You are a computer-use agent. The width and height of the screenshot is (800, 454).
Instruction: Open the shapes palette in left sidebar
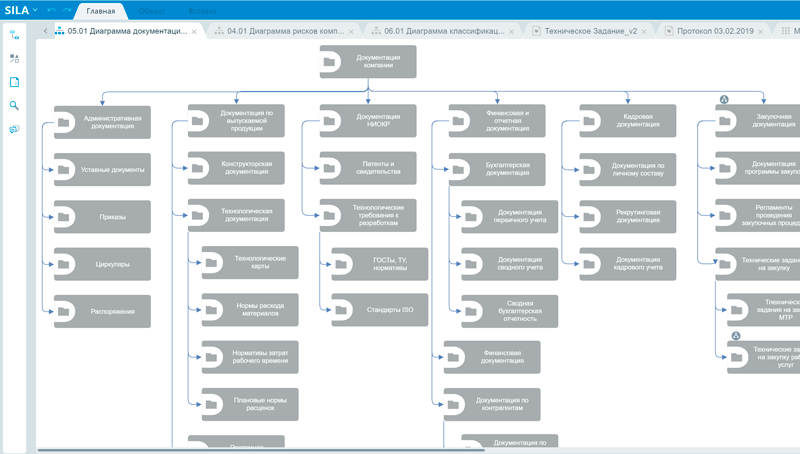[x=14, y=59]
